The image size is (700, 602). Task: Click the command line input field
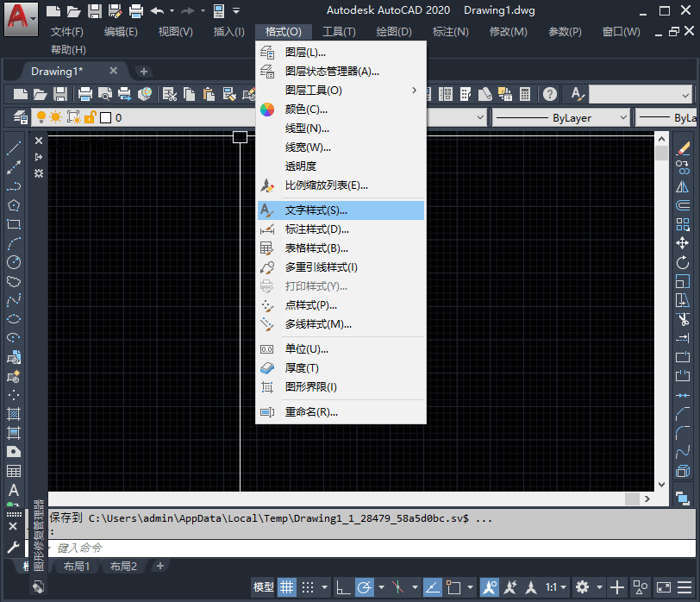(372, 548)
